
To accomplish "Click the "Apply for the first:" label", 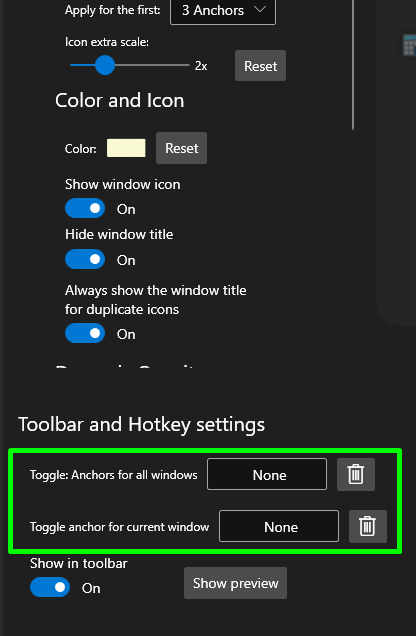I will pyautogui.click(x=113, y=10).
